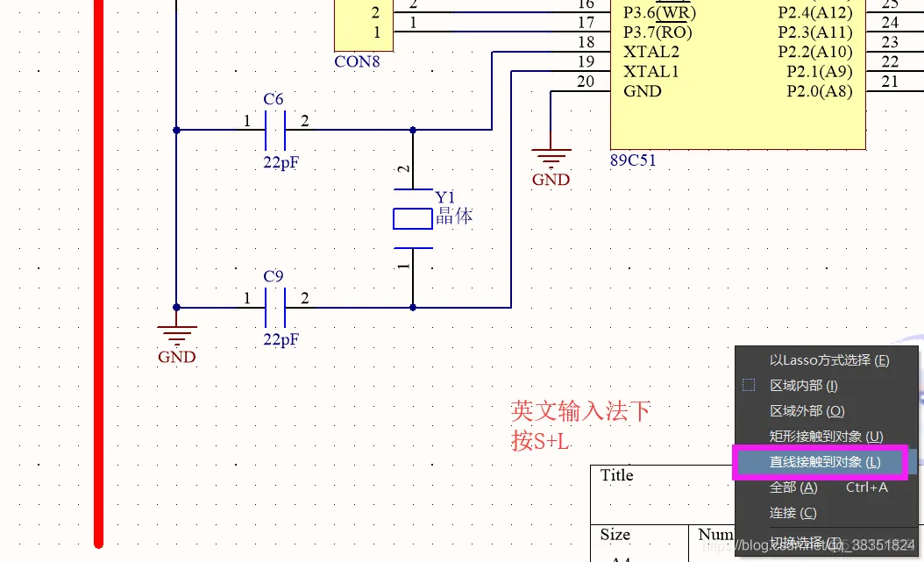Click the GND pin name inside 89C51
Screen dimensions: 924x562
point(643,91)
